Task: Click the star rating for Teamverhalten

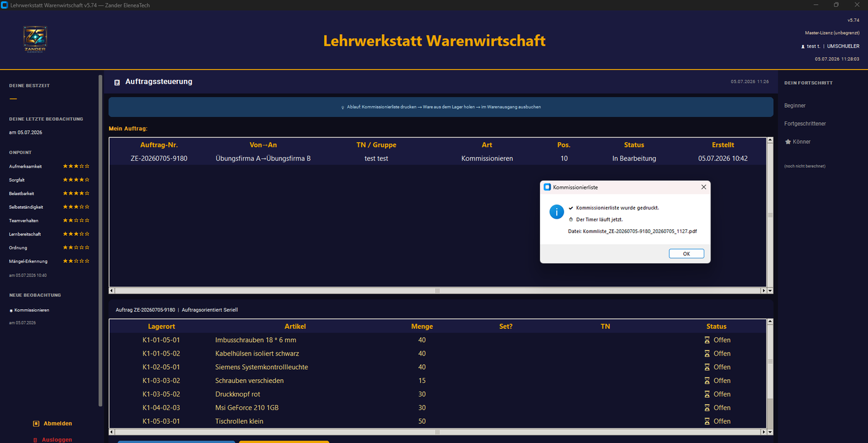Action: [x=76, y=221]
